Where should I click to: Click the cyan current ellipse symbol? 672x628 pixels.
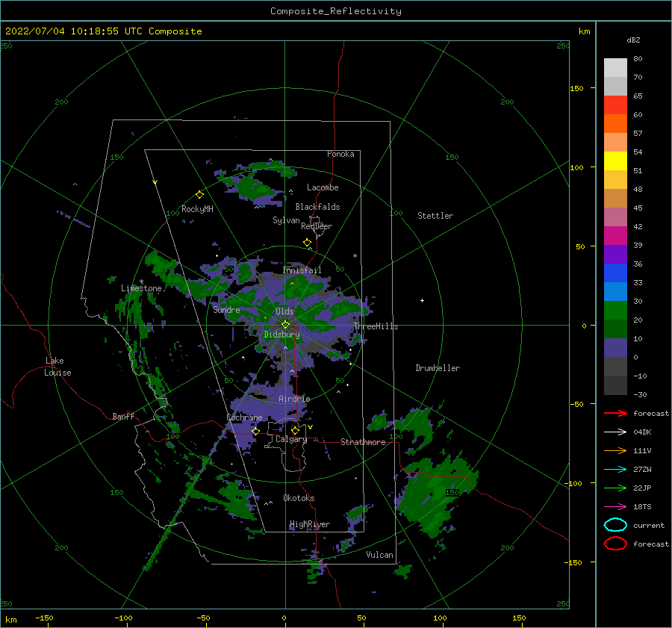point(615,525)
